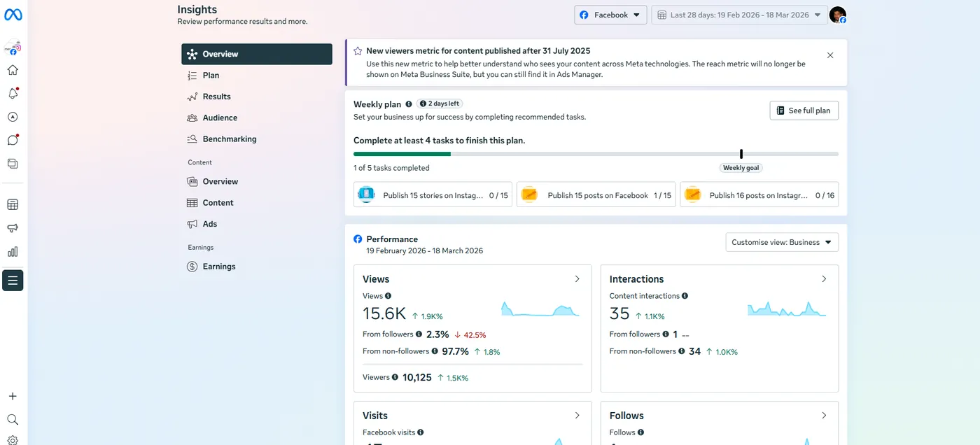Open Publish 15 stories on Instagram task

pyautogui.click(x=433, y=195)
